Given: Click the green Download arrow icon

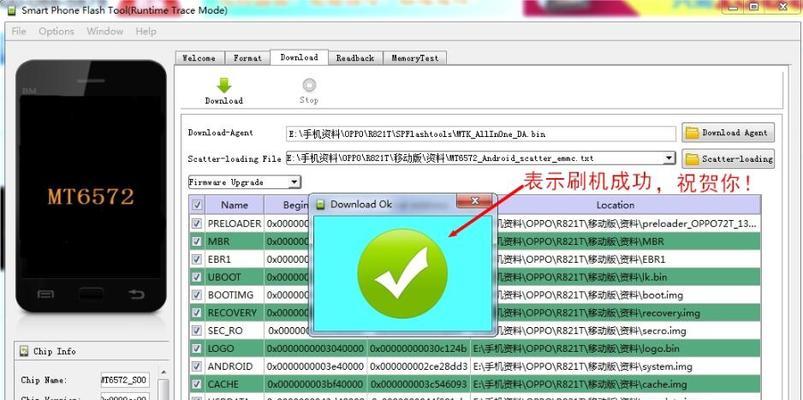Looking at the screenshot, I should point(224,85).
